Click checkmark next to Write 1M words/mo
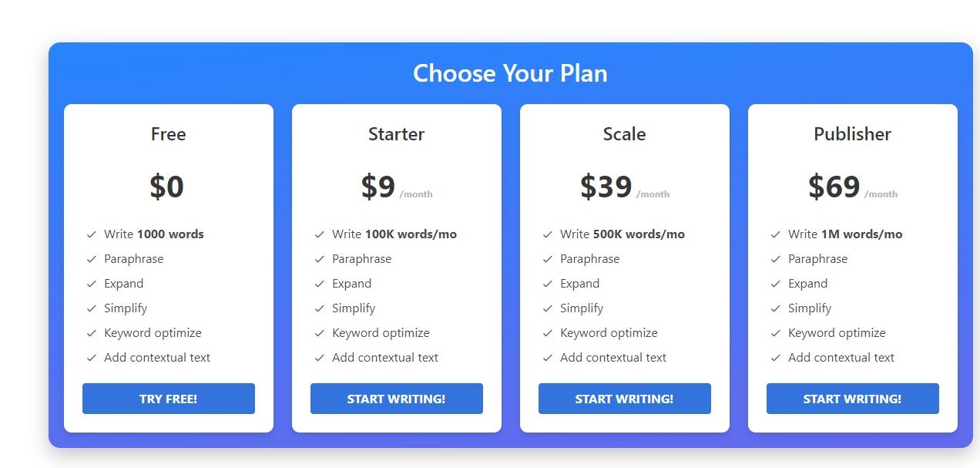Image resolution: width=980 pixels, height=468 pixels. 776,234
